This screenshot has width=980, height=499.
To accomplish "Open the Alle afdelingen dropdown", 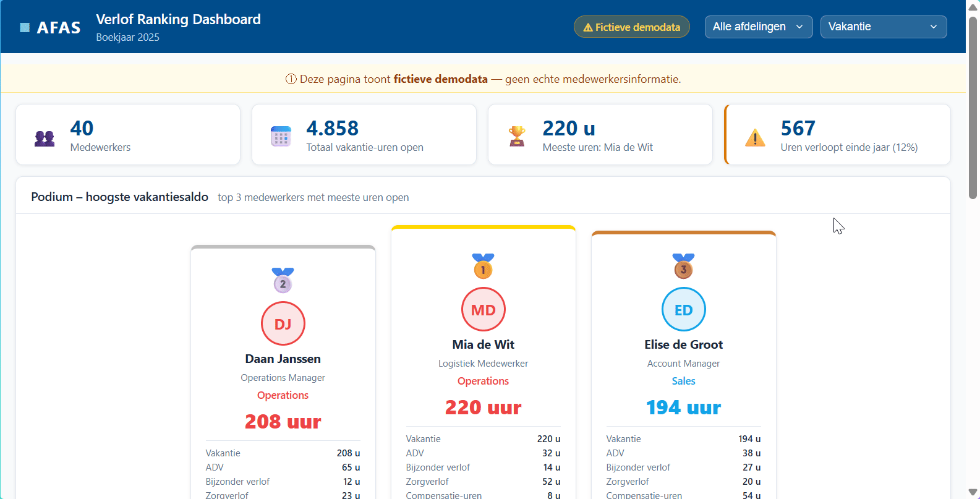I will [759, 27].
